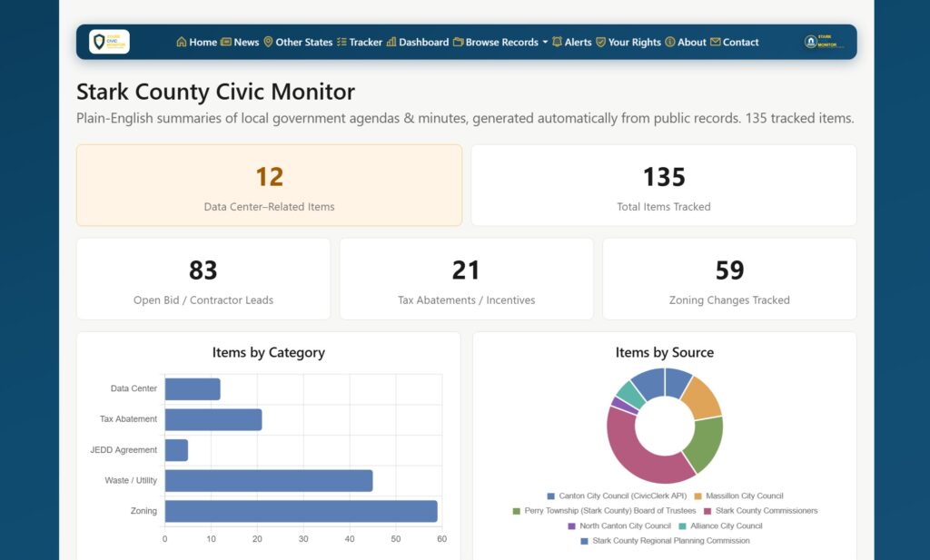Click the Stark Civic Monitor shield logo
The image size is (930, 560).
point(109,42)
